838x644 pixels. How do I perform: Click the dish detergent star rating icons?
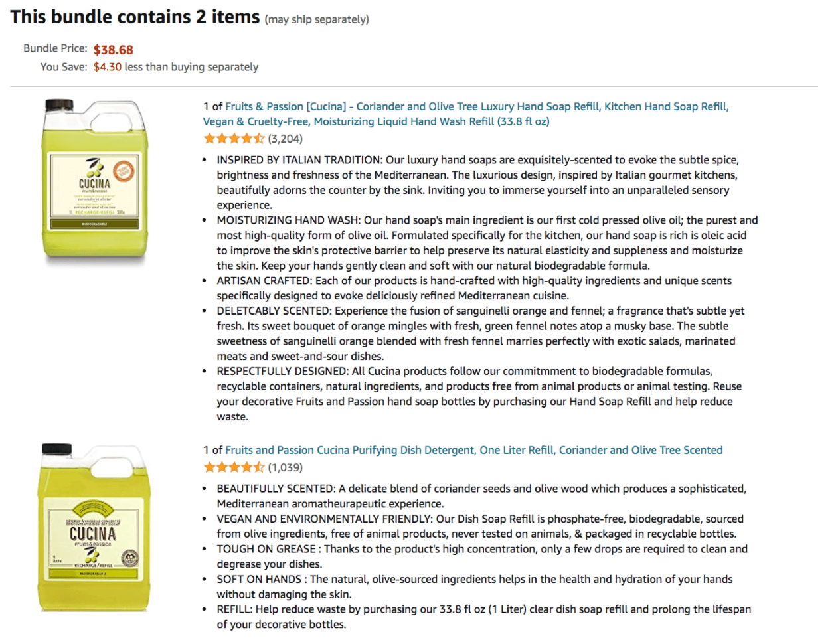[x=234, y=467]
